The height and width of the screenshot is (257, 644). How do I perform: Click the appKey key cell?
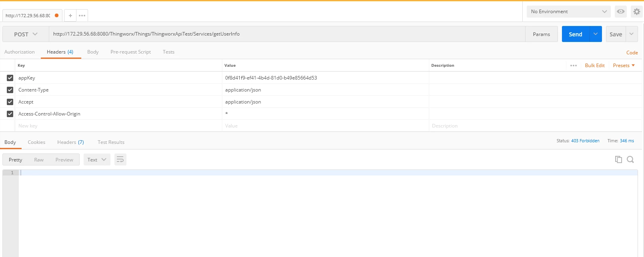click(119, 78)
